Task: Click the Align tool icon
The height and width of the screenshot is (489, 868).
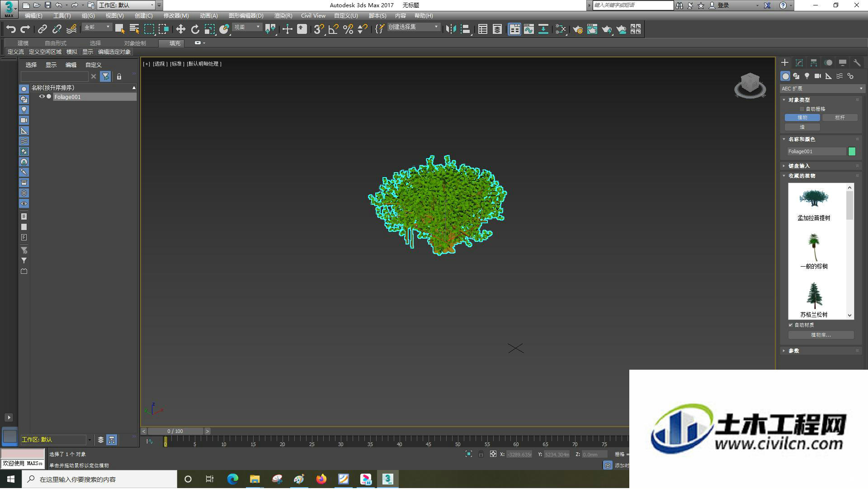Action: pyautogui.click(x=465, y=29)
